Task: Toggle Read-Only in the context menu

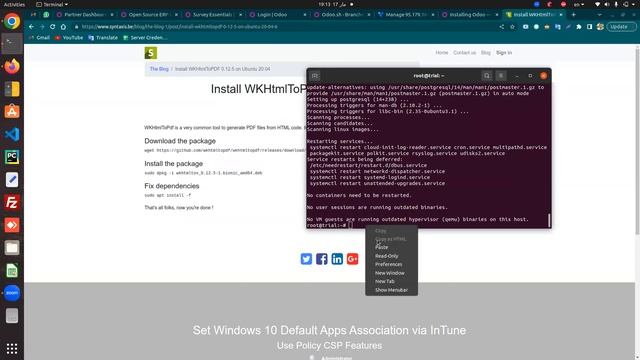Action: pyautogui.click(x=387, y=256)
